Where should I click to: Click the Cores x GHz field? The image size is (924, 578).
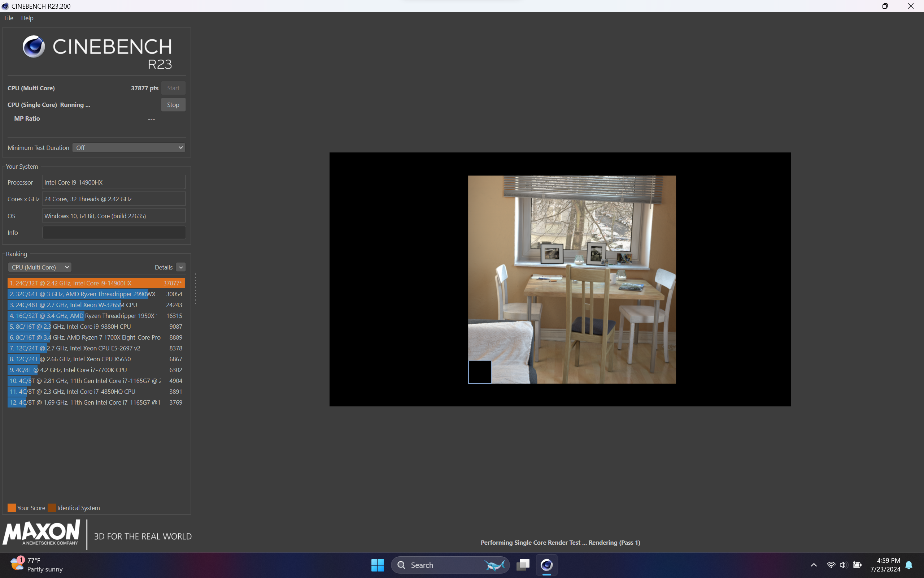point(114,199)
